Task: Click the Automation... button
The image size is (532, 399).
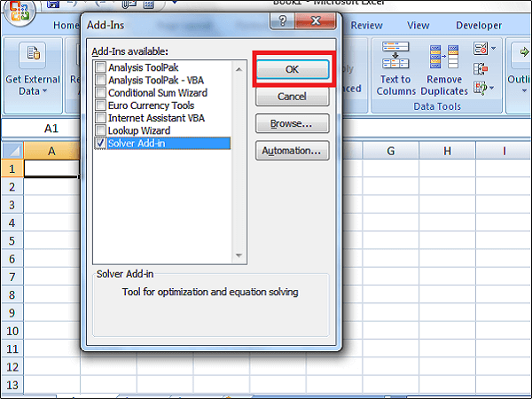Action: 292,151
